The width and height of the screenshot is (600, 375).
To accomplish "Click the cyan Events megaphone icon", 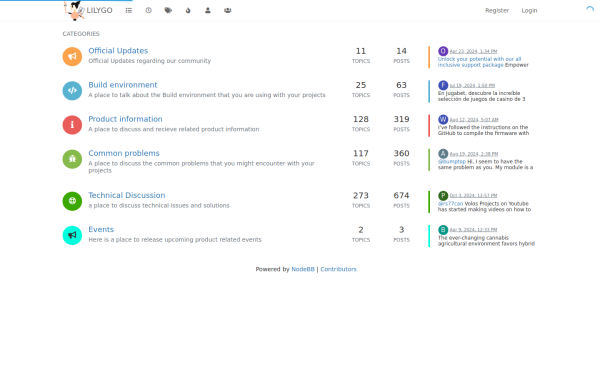I will click(x=72, y=235).
